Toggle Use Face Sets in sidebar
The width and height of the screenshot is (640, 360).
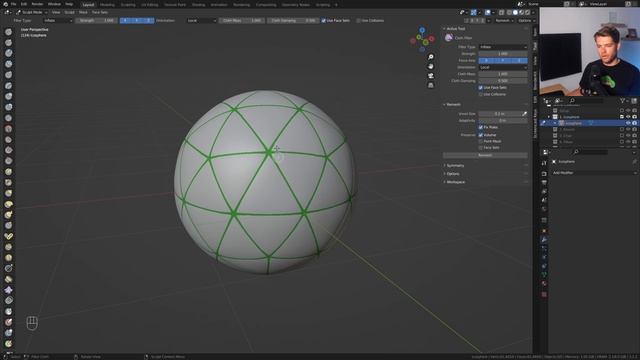[x=480, y=87]
